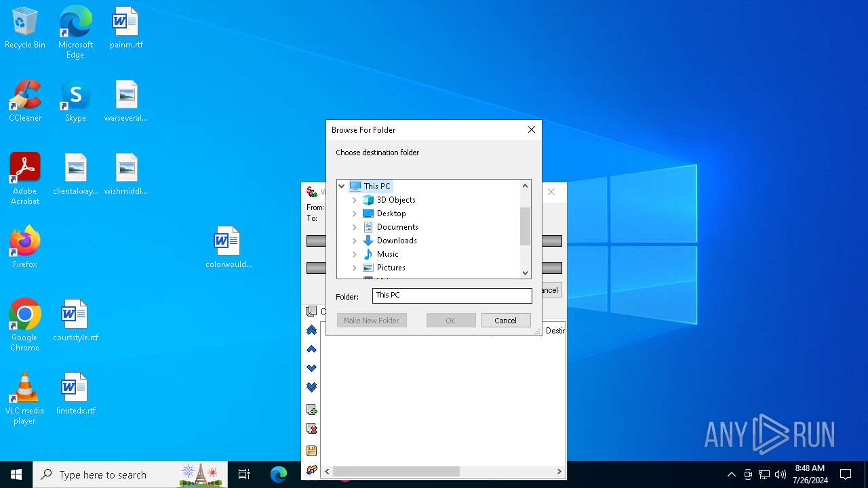Collapse the This PC tree node
This screenshot has height=488, width=868.
click(342, 186)
